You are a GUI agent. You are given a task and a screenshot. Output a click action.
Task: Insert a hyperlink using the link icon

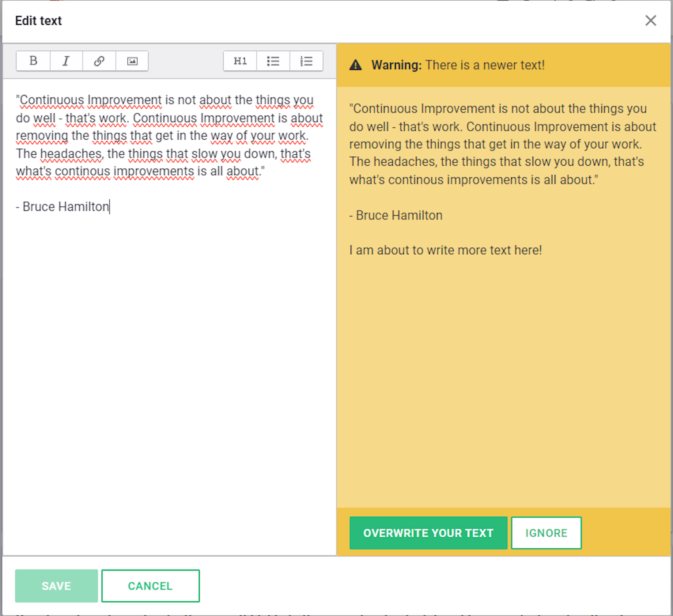coord(99,61)
